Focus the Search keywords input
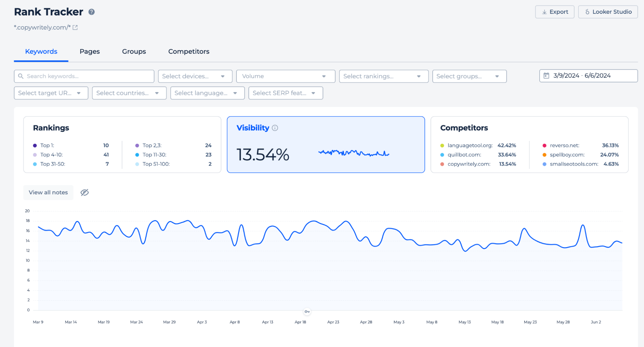The width and height of the screenshot is (644, 347). pyautogui.click(x=84, y=76)
